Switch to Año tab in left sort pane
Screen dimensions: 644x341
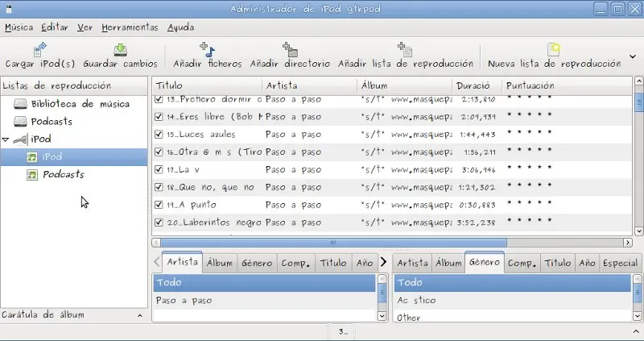pos(365,263)
